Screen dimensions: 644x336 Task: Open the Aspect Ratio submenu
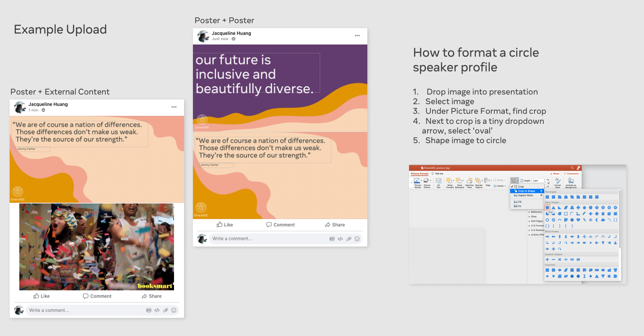click(527, 195)
